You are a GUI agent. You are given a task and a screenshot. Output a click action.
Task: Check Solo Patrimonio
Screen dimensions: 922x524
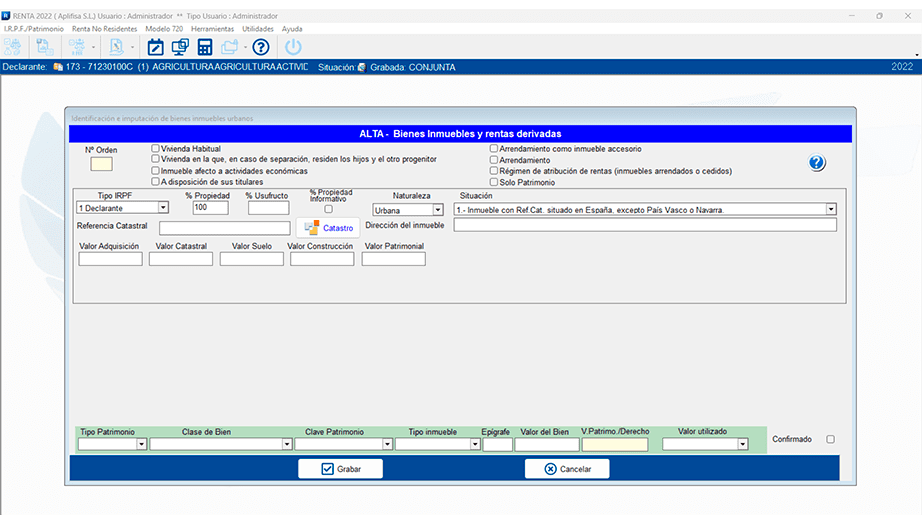(x=494, y=182)
